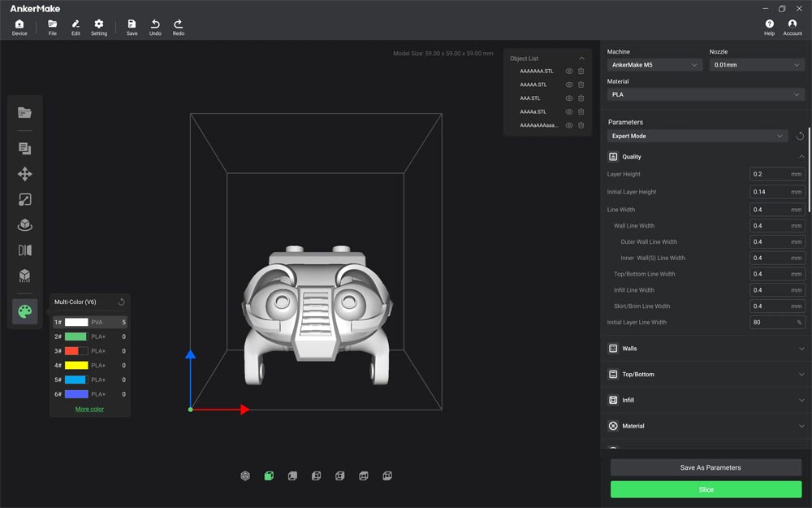
Task: Click the Undo toolbar icon
Action: tap(155, 28)
